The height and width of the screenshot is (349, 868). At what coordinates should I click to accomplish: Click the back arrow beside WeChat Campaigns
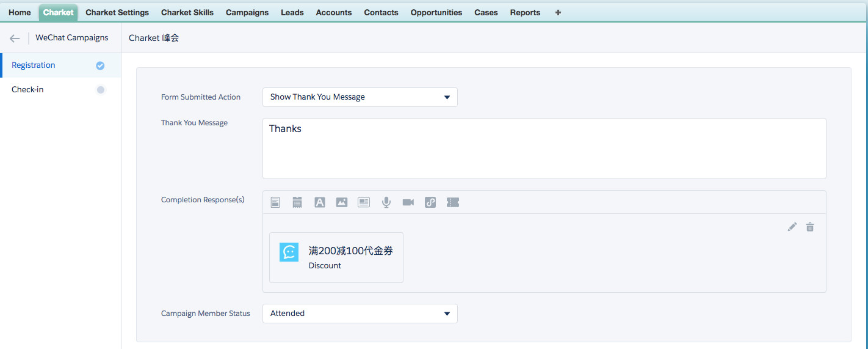pos(15,38)
